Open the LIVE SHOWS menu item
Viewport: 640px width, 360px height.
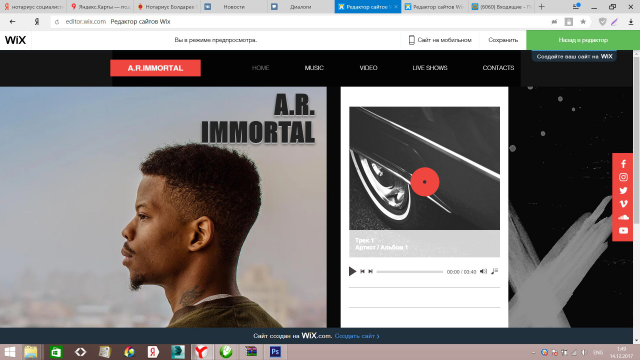coord(430,68)
